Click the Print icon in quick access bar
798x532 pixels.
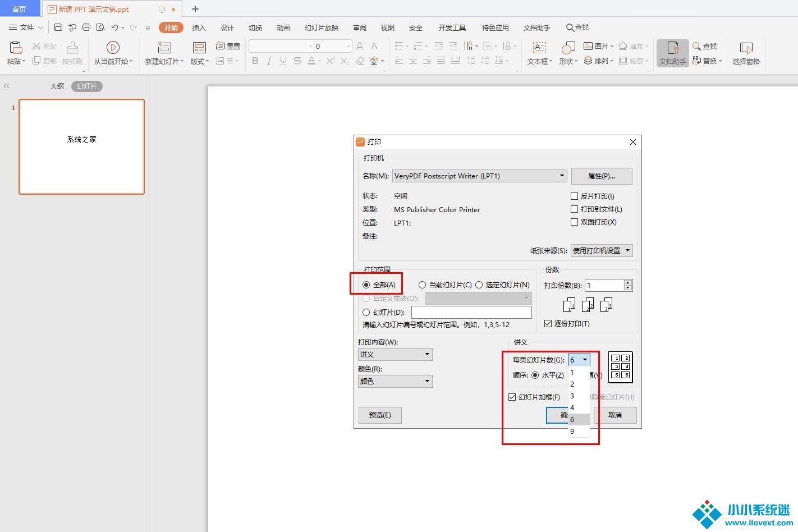tap(86, 27)
